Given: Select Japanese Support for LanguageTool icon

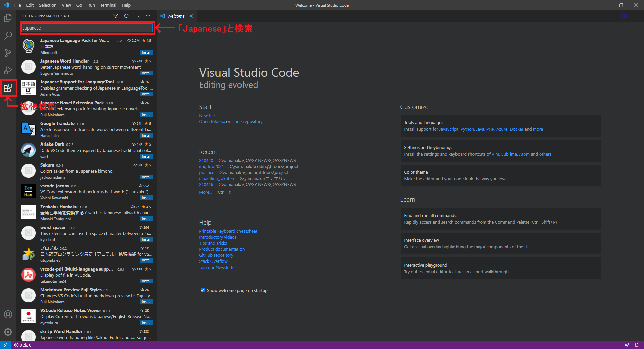Looking at the screenshot, I should (x=29, y=88).
